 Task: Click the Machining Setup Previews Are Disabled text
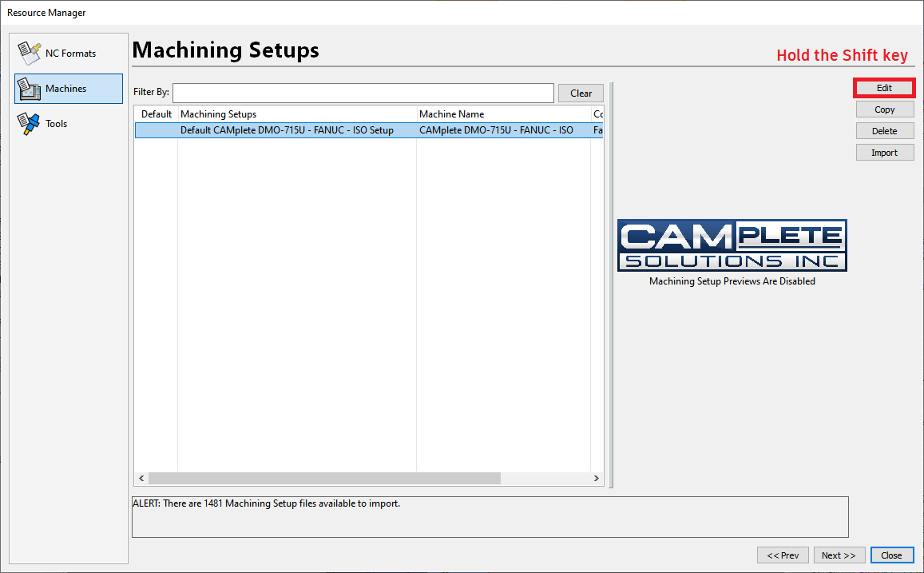(x=732, y=281)
